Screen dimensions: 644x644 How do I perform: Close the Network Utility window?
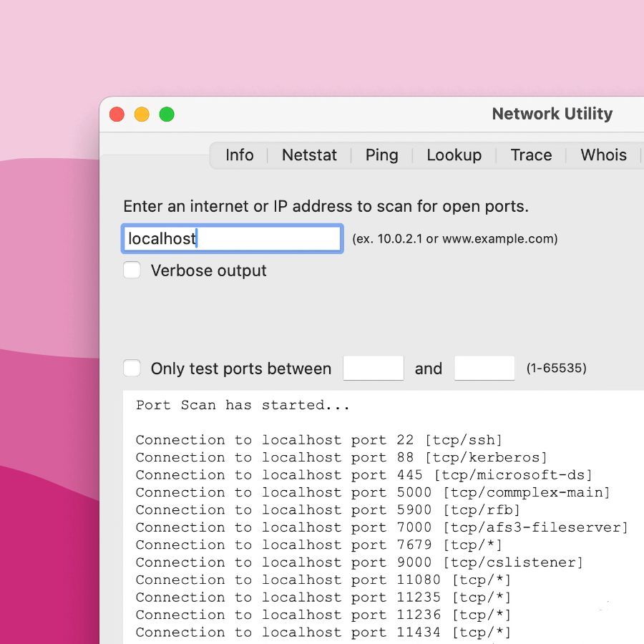point(117,114)
